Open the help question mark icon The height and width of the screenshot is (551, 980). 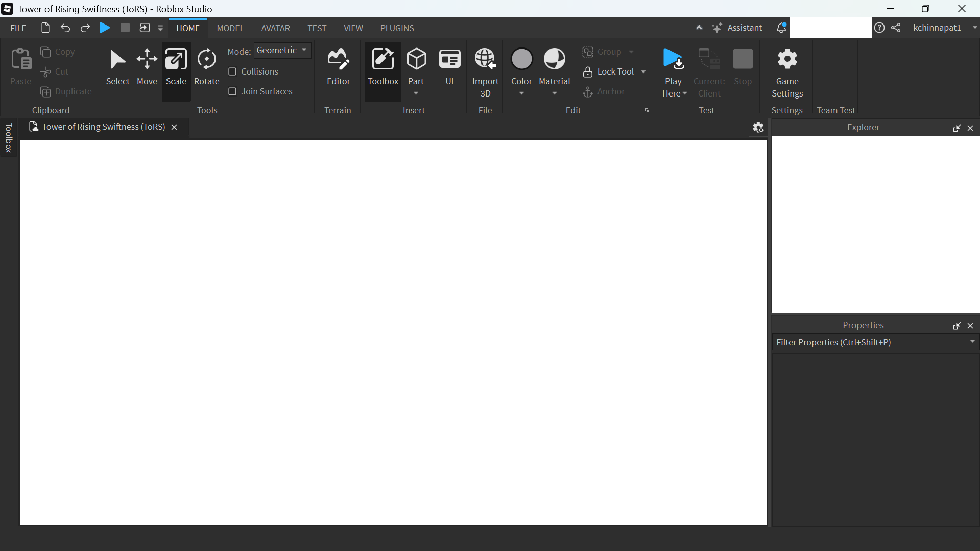pos(879,28)
